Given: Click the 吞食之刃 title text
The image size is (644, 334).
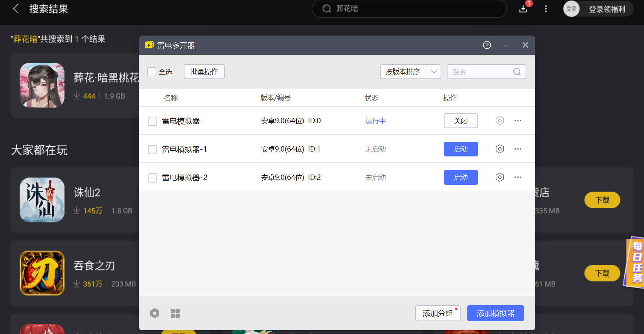Looking at the screenshot, I should (94, 266).
